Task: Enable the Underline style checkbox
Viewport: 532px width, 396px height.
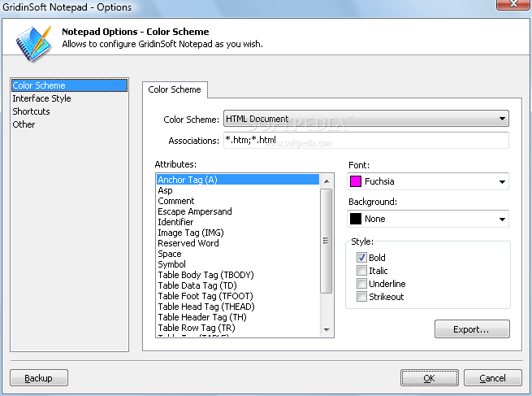Action: pyautogui.click(x=361, y=283)
